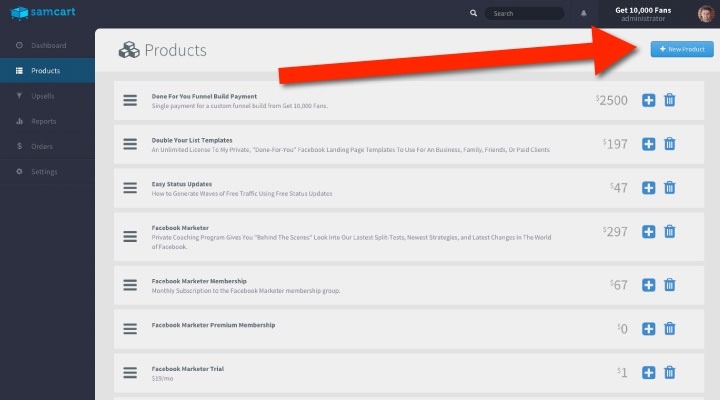
Task: Grab reorder handle for Facebook Marketer row
Action: click(130, 237)
